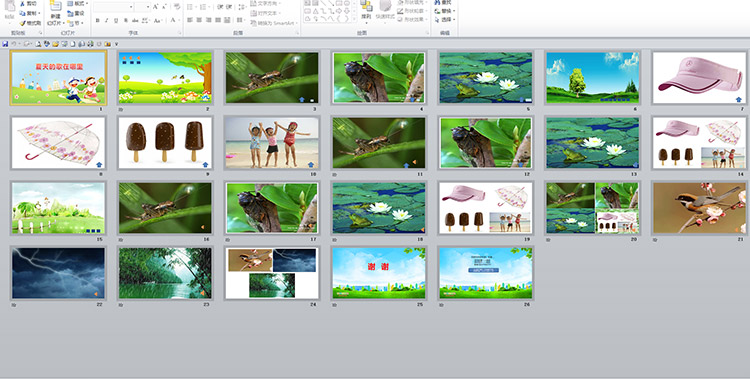Click distributed alignment icon

coord(227,20)
